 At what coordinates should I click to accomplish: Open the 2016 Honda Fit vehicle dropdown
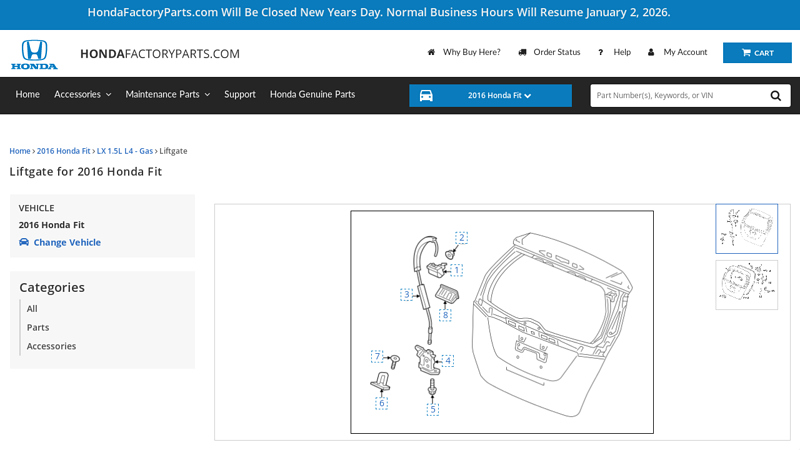click(x=499, y=96)
